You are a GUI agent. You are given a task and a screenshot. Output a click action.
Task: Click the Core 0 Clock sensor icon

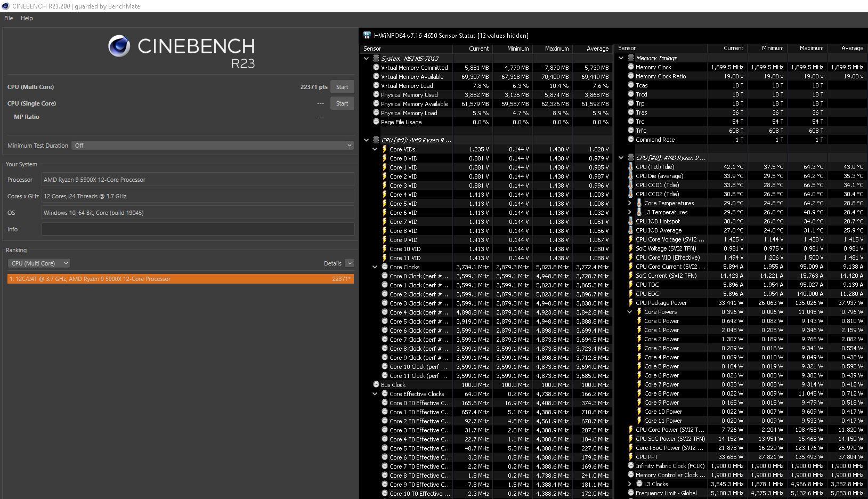(x=385, y=276)
